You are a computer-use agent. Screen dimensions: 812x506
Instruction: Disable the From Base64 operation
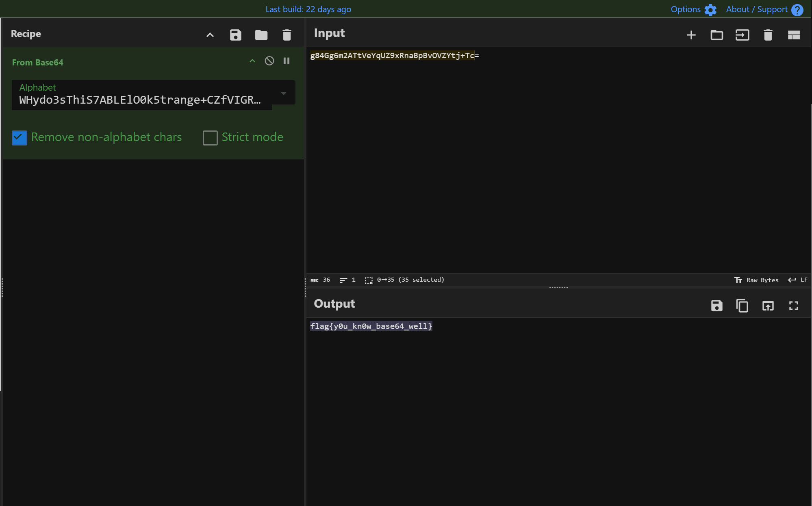pos(269,61)
